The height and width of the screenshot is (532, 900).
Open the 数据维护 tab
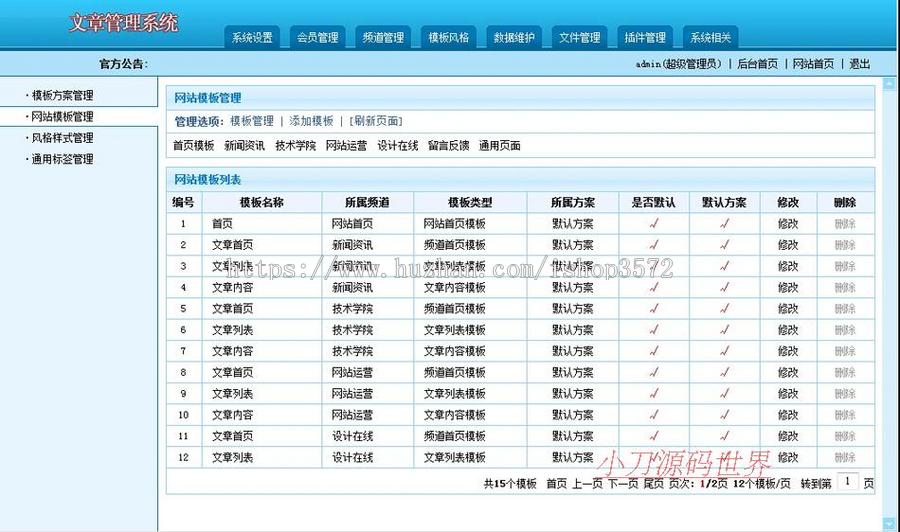pyautogui.click(x=514, y=37)
